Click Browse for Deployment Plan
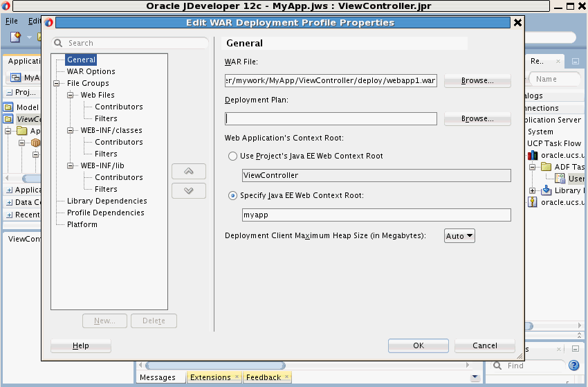 [x=477, y=118]
